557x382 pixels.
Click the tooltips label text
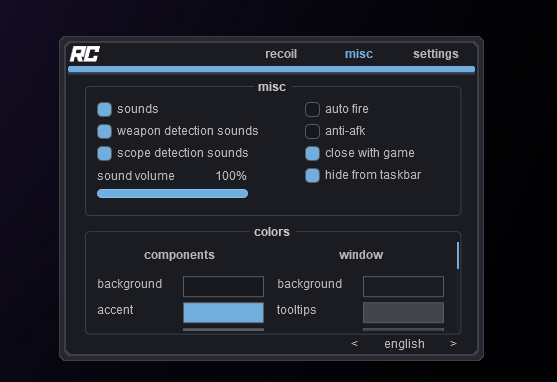click(297, 310)
